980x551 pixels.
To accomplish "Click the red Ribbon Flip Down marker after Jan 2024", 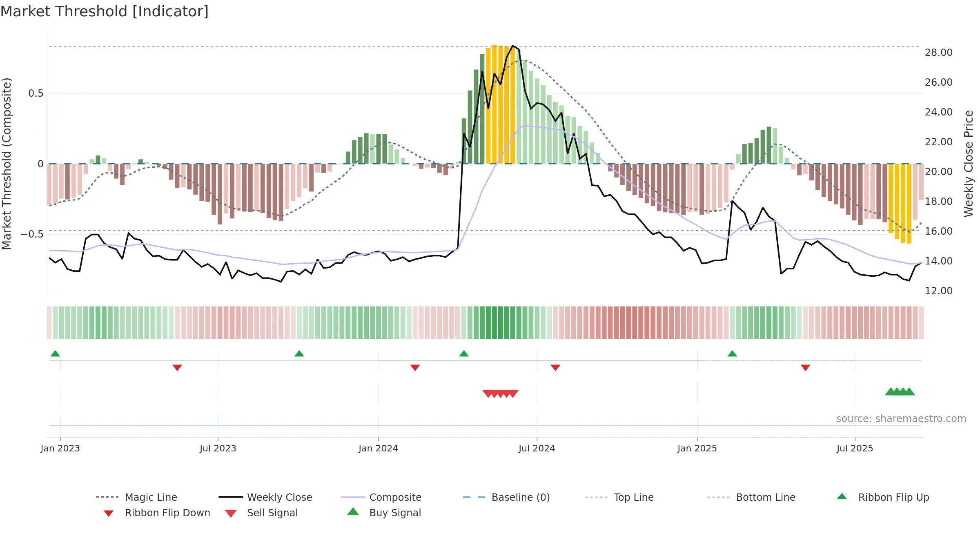I will [x=415, y=368].
